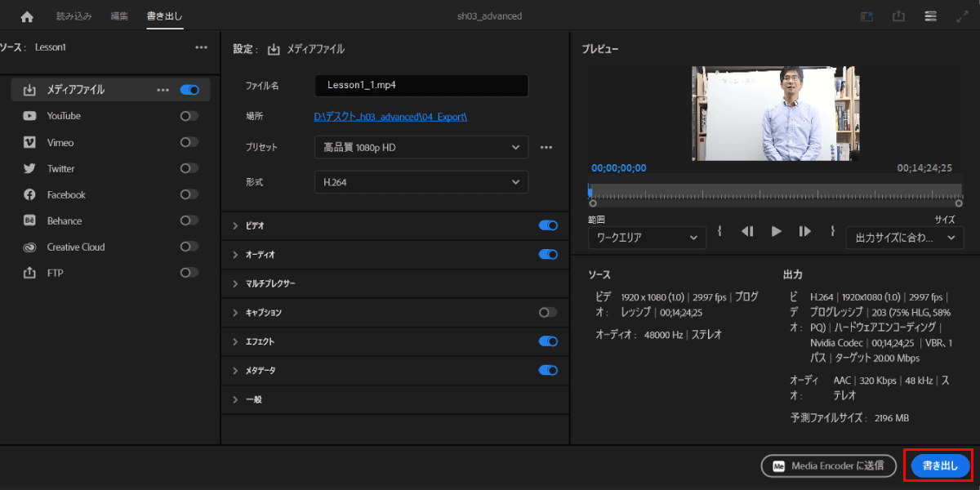The width and height of the screenshot is (980, 490).
Task: Click the blue 書き出し export button
Action: tap(939, 465)
